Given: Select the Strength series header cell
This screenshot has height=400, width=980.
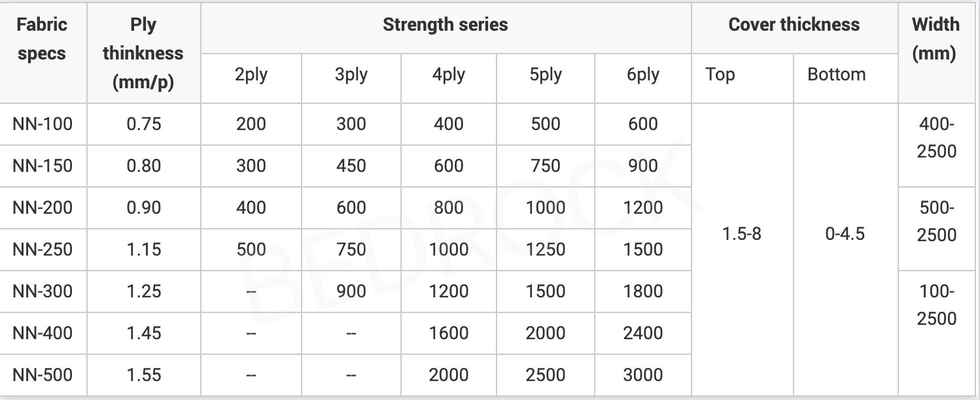Looking at the screenshot, I should tap(445, 25).
